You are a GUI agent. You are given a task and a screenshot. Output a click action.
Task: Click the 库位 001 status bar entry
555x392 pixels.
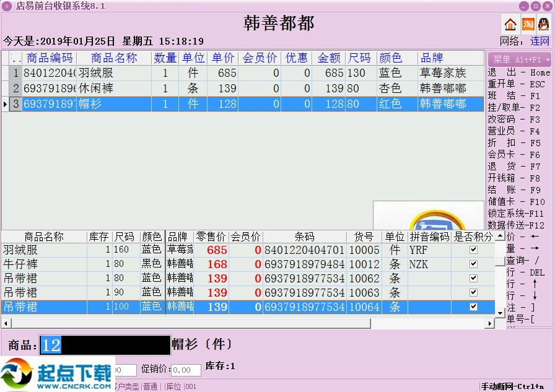pyautogui.click(x=181, y=386)
